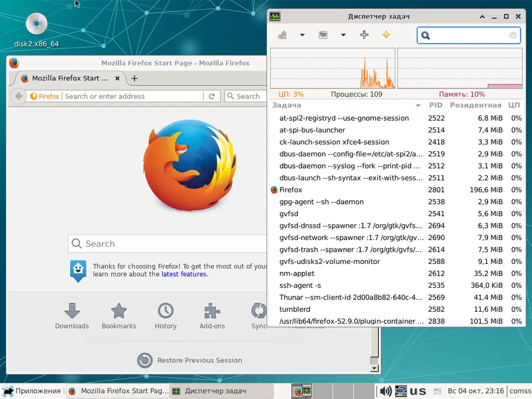Screen dimensions: 532x399
Task: Sort by Резидентная memory column header
Action: (x=475, y=105)
